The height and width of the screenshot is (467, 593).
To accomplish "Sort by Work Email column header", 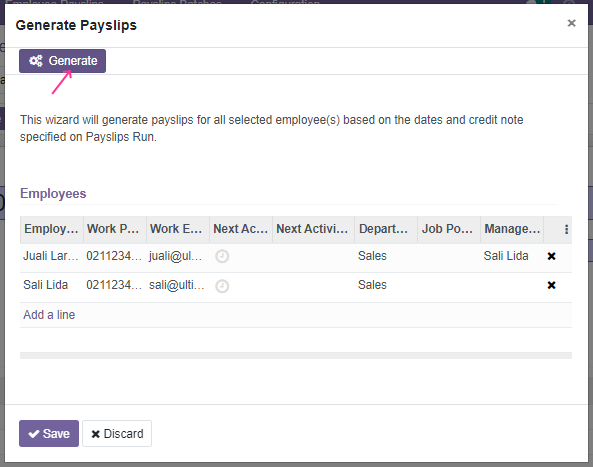I will coord(178,229).
